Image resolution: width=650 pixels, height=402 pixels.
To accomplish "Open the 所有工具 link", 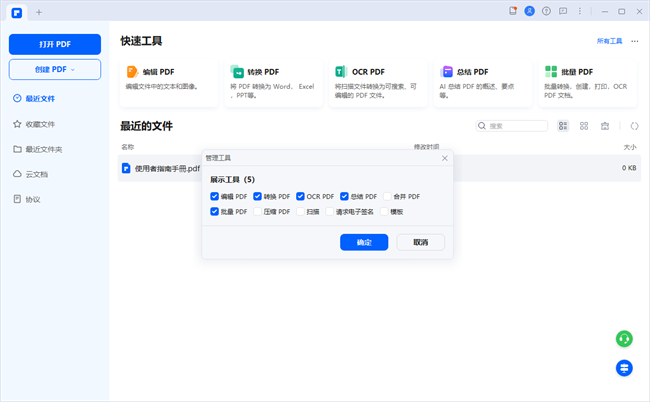I will pyautogui.click(x=609, y=41).
